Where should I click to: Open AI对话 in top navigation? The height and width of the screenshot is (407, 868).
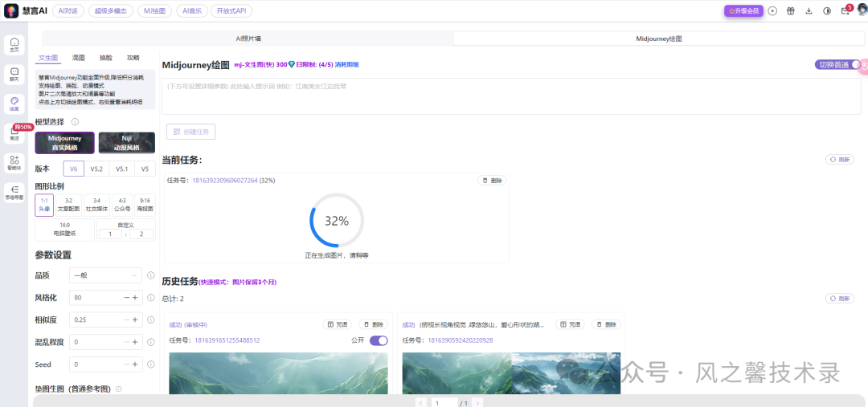[68, 10]
